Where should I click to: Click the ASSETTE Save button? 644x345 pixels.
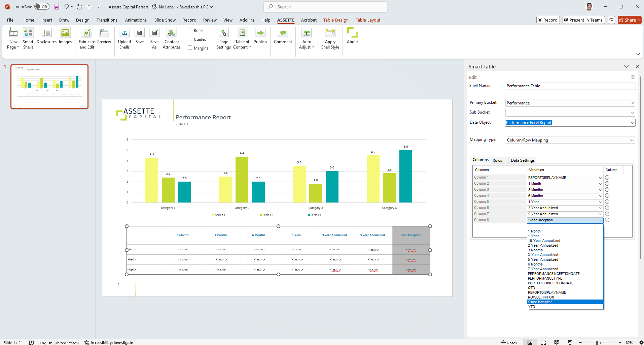click(140, 36)
